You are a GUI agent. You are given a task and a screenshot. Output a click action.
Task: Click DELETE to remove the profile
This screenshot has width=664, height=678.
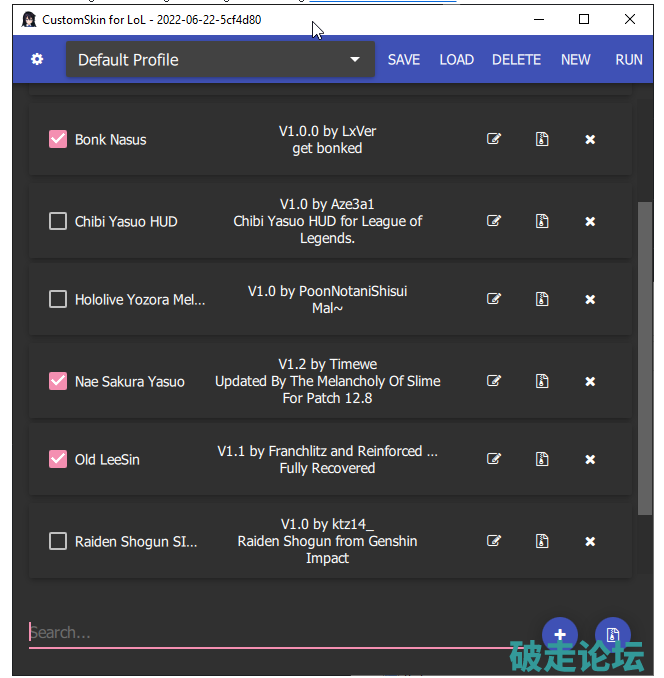(516, 60)
